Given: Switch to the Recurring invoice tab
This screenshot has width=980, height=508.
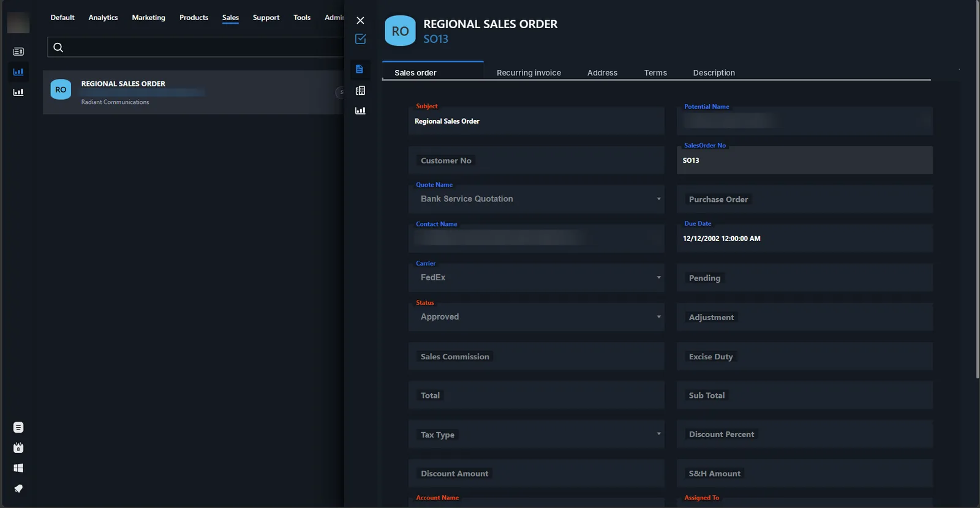Looking at the screenshot, I should [x=529, y=73].
